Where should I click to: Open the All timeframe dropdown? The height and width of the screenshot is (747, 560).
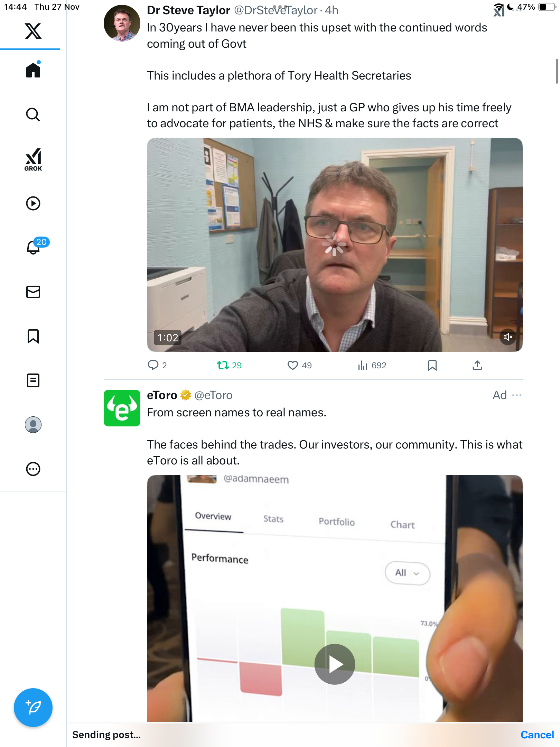coord(407,573)
